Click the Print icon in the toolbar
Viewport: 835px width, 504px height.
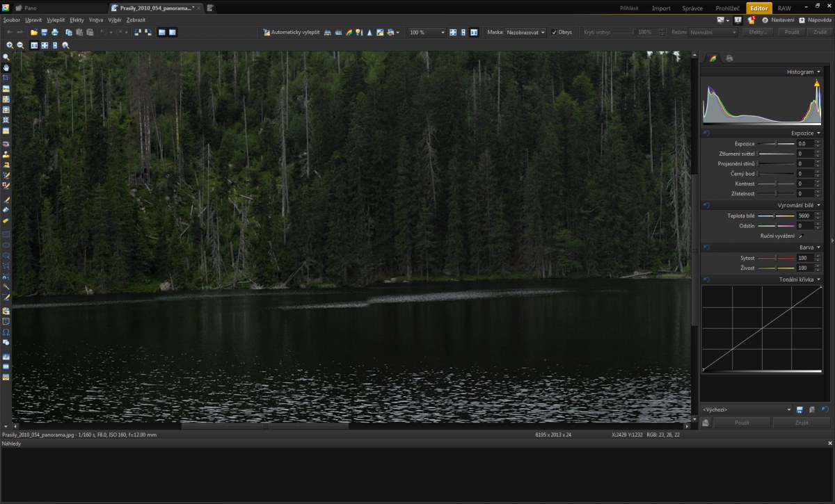pos(55,33)
